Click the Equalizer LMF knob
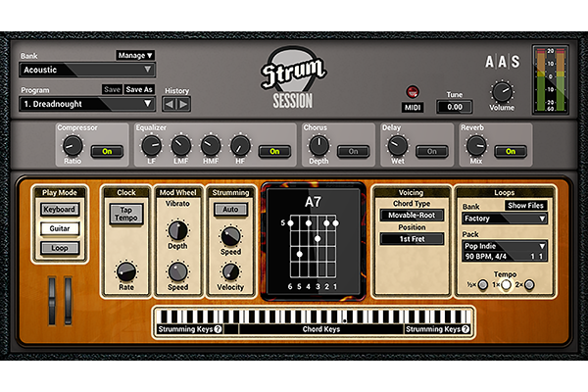The image size is (588, 392). 181,146
